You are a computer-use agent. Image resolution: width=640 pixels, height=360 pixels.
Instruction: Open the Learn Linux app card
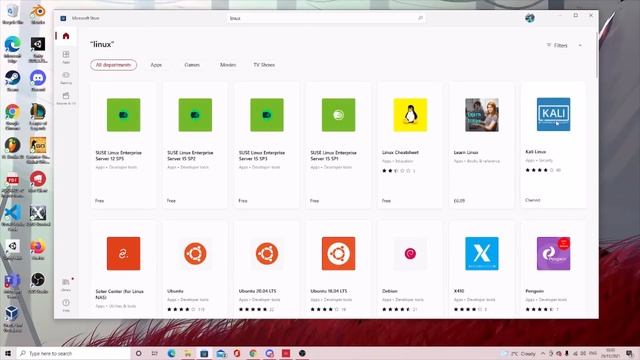click(x=482, y=145)
